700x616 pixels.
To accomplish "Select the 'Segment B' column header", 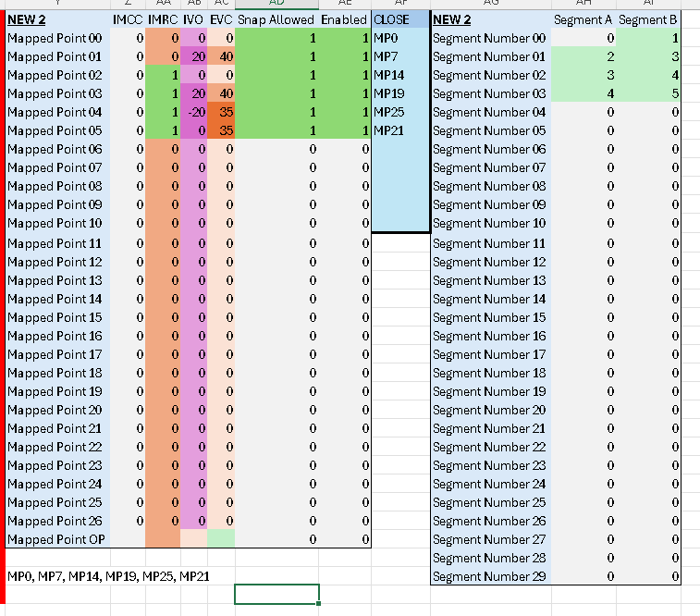I will pyautogui.click(x=648, y=19).
